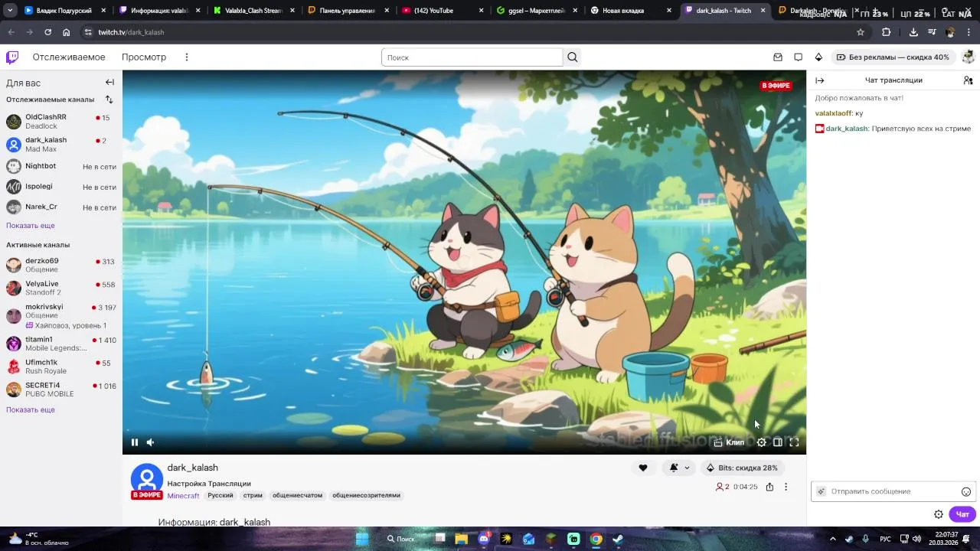980x551 pixels.
Task: Mute the stream volume
Action: 151,442
